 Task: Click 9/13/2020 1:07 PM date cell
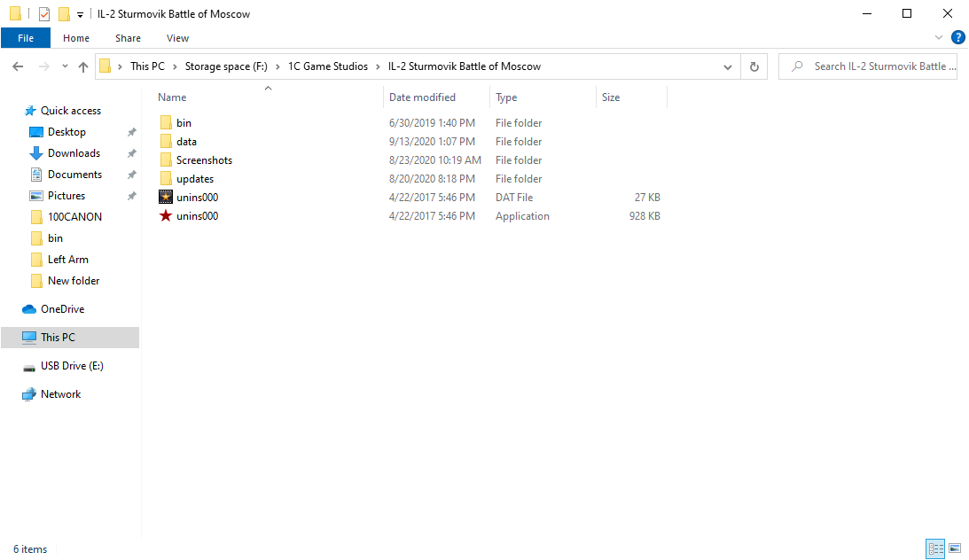[432, 142]
